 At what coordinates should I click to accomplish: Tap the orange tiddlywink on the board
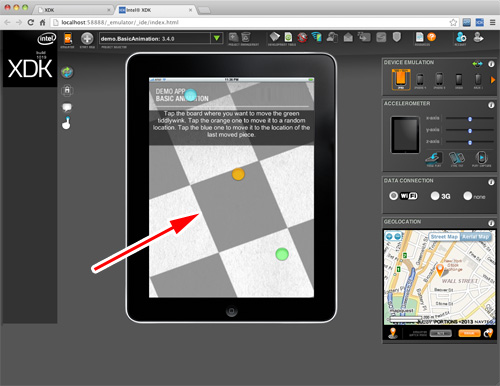pos(238,174)
